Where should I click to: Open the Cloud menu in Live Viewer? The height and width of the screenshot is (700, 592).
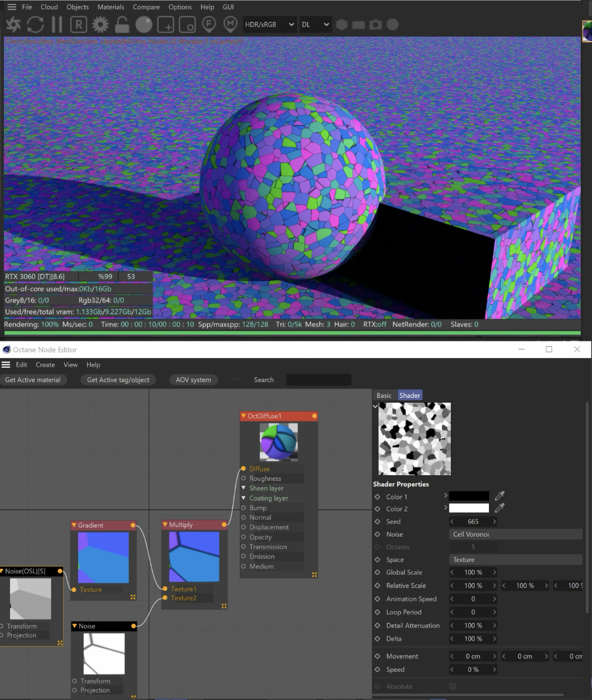click(x=49, y=7)
